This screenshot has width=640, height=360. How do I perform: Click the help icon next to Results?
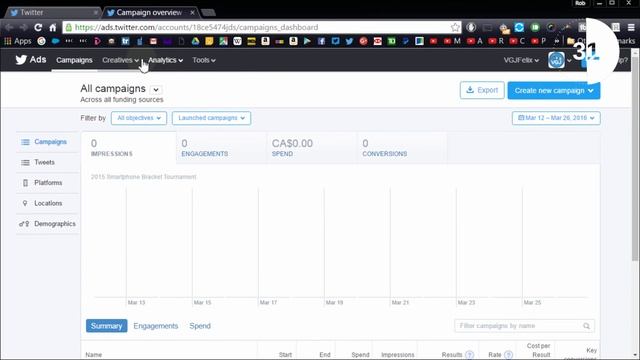coord(469,354)
